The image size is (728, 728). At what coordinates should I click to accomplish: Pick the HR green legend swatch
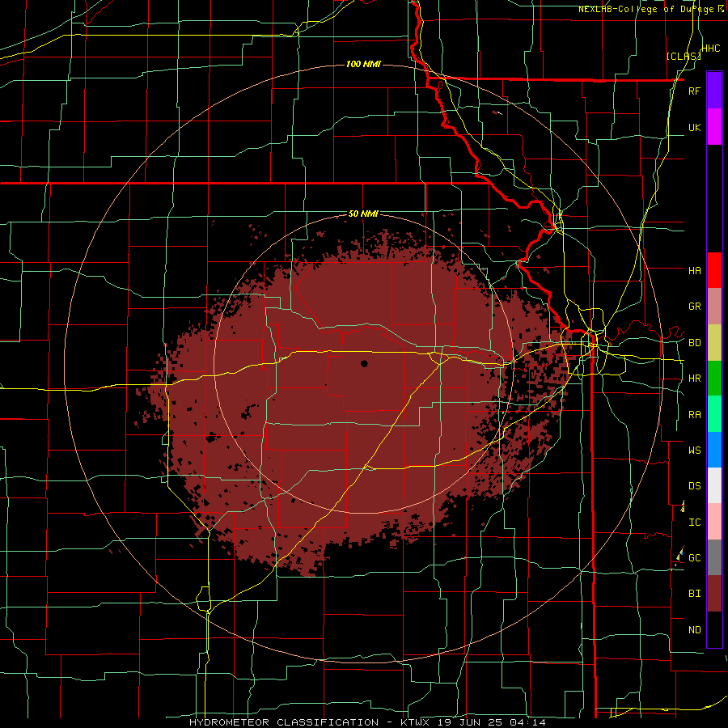pos(714,379)
